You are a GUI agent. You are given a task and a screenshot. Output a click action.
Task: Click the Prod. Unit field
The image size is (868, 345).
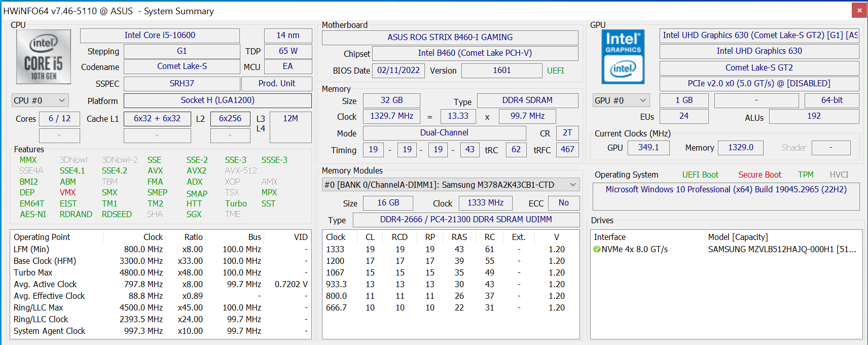click(277, 84)
